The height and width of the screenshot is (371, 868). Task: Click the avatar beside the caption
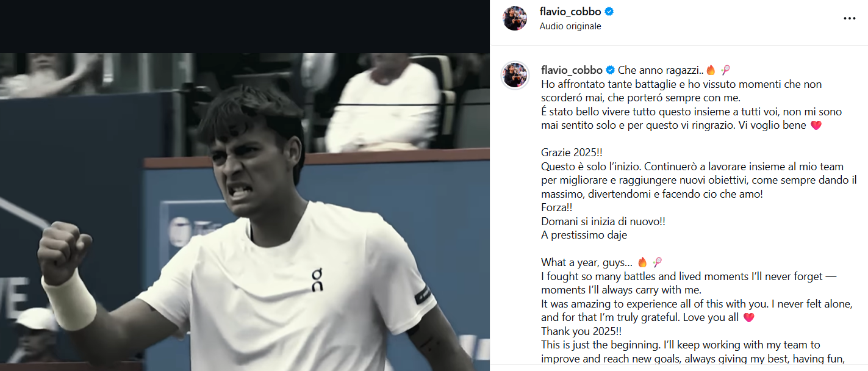point(515,75)
